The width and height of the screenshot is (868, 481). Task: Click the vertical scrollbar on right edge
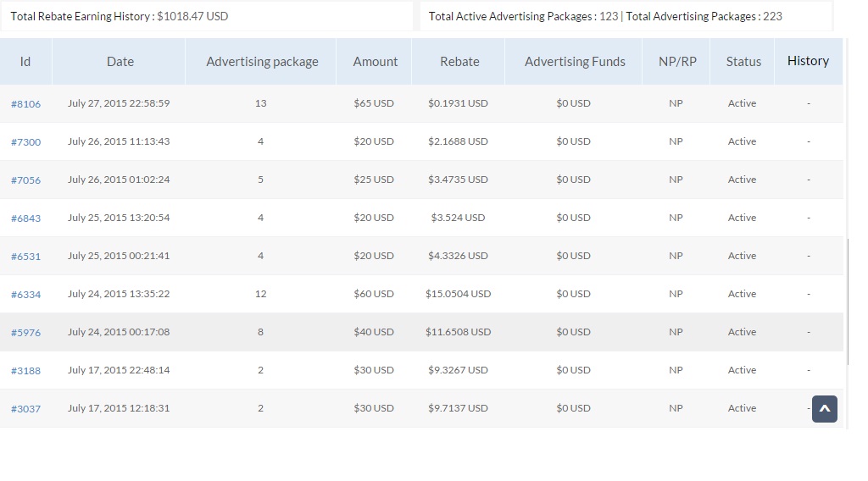coord(848,301)
